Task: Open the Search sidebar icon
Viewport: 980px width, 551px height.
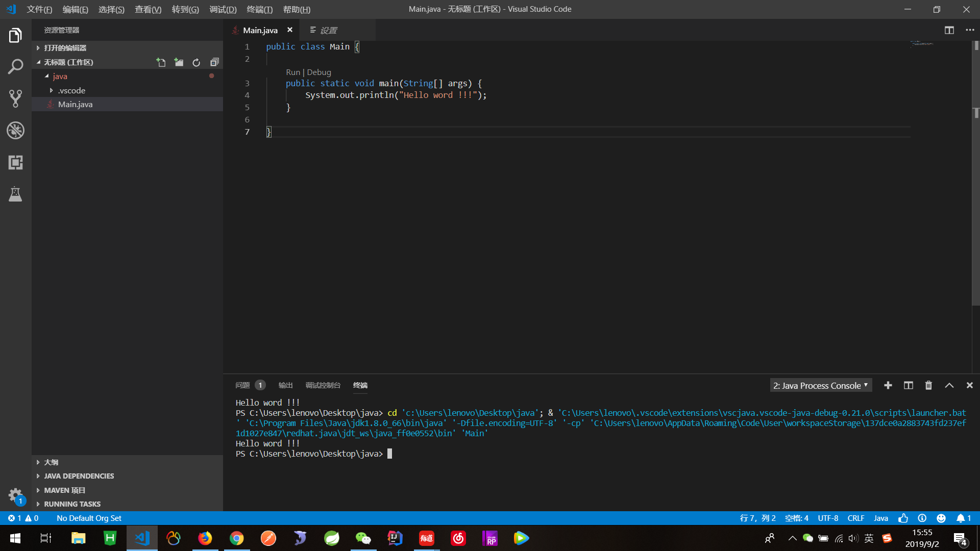Action: (x=15, y=66)
